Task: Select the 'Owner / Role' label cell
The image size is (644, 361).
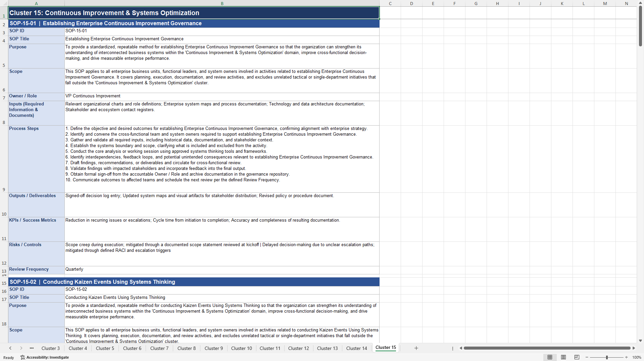Action: [x=36, y=97]
